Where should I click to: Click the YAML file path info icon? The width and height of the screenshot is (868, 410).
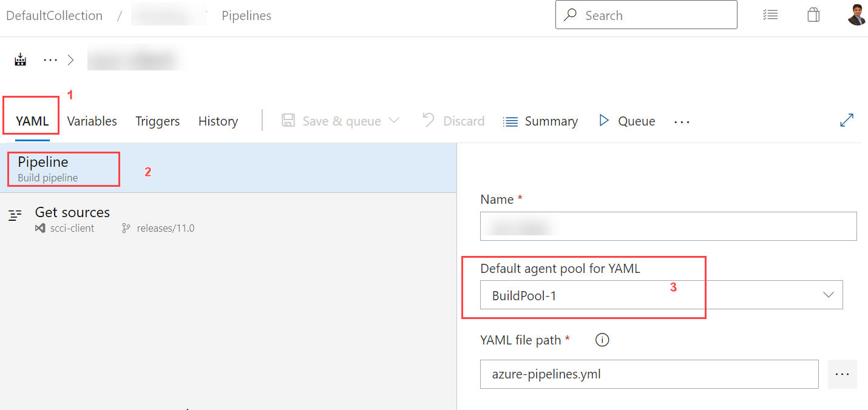(602, 340)
